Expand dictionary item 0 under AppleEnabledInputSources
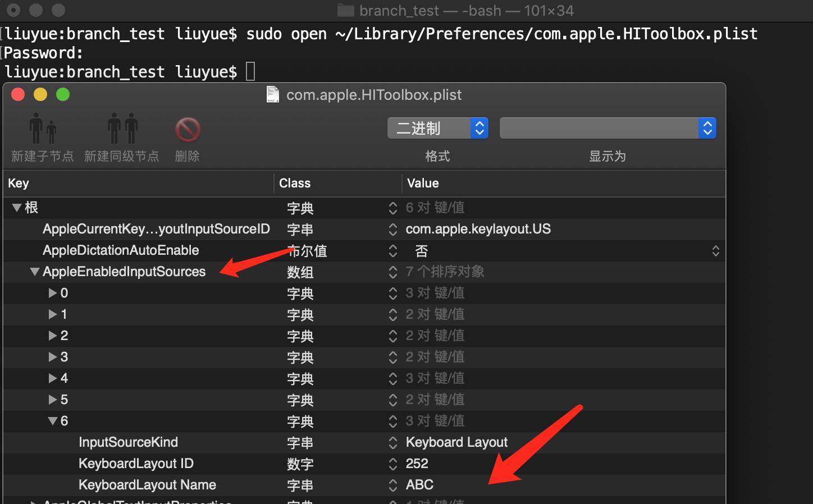 coord(52,293)
